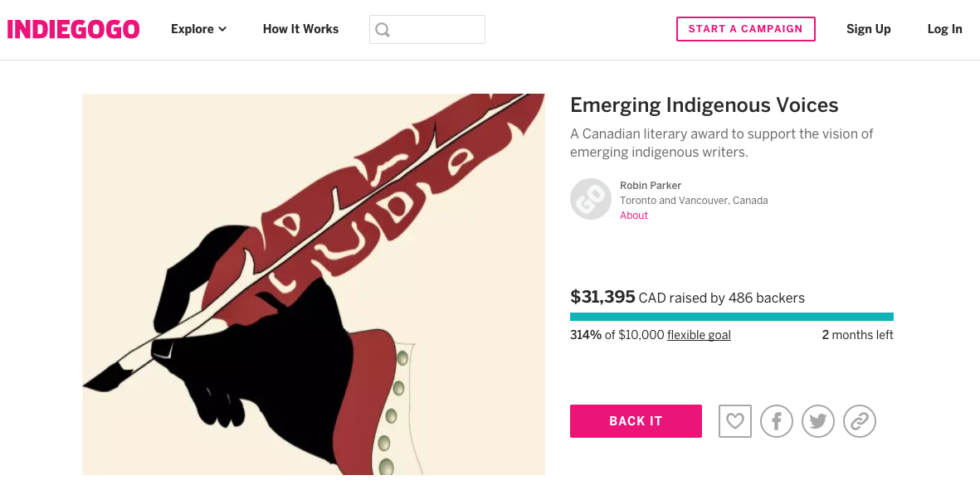Click the Indiegogo logo
The width and height of the screenshot is (980, 490).
[73, 29]
